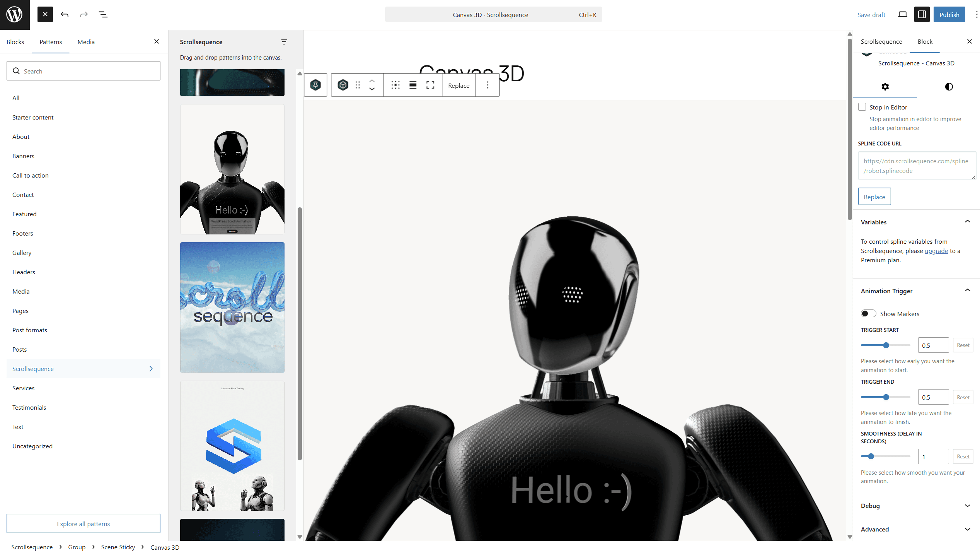Open the Document Overview list icon
Image resolution: width=980 pixels, height=552 pixels.
point(103,14)
